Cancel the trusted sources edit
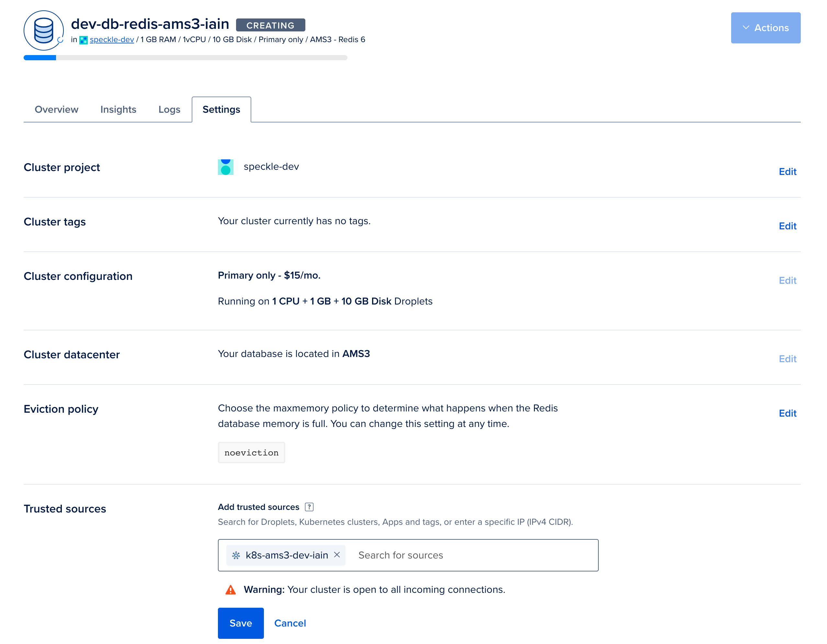 click(290, 623)
